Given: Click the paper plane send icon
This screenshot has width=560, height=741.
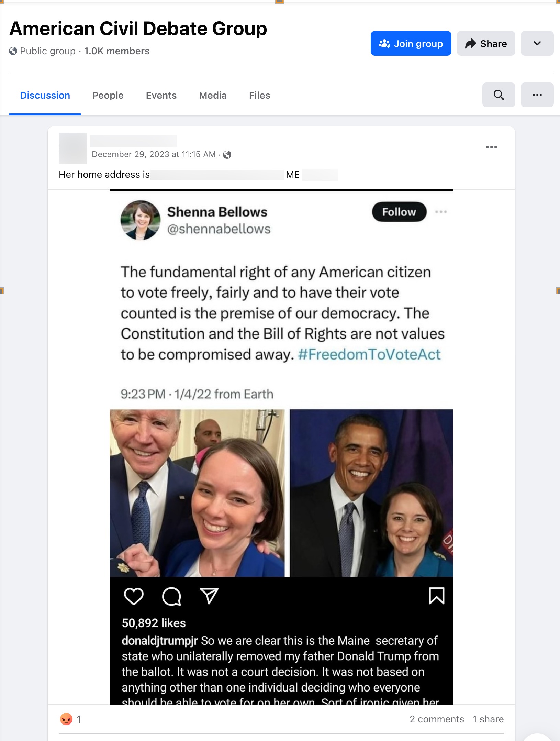Looking at the screenshot, I should pyautogui.click(x=209, y=596).
